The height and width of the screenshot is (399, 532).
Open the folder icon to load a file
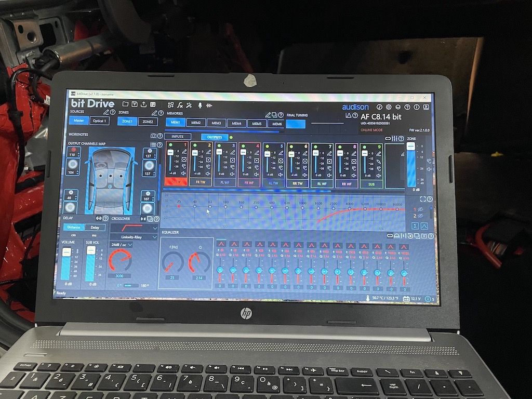[126, 104]
